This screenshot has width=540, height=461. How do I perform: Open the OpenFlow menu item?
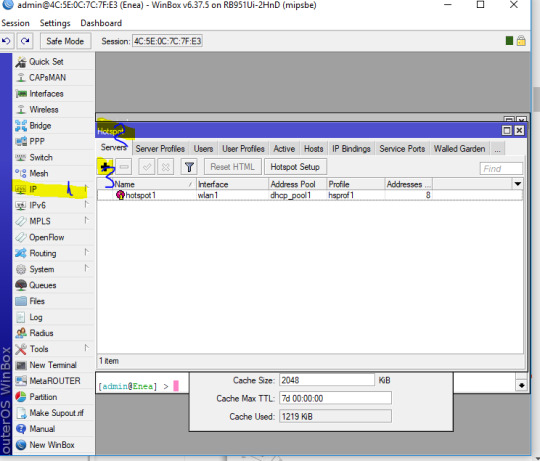pos(53,237)
